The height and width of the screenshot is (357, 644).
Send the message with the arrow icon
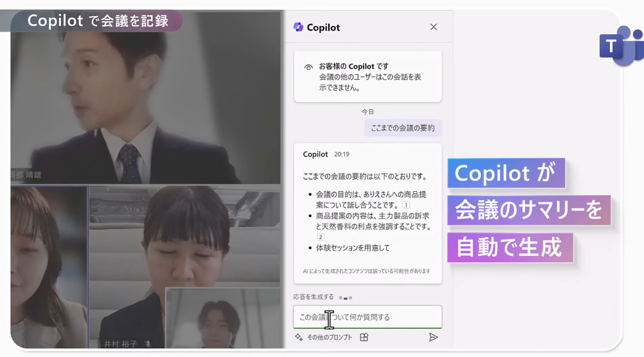pyautogui.click(x=433, y=337)
